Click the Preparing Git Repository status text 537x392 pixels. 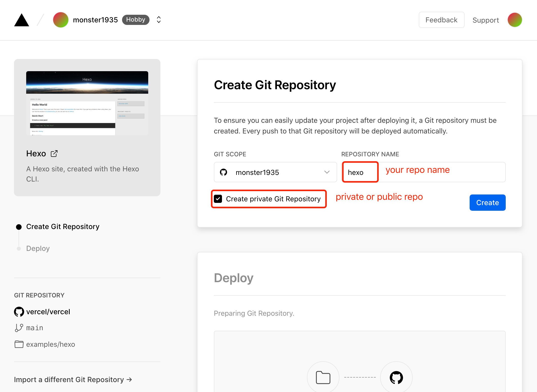(x=254, y=313)
